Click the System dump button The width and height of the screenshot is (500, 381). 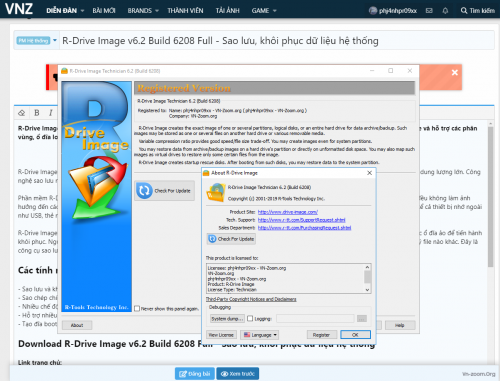click(227, 319)
